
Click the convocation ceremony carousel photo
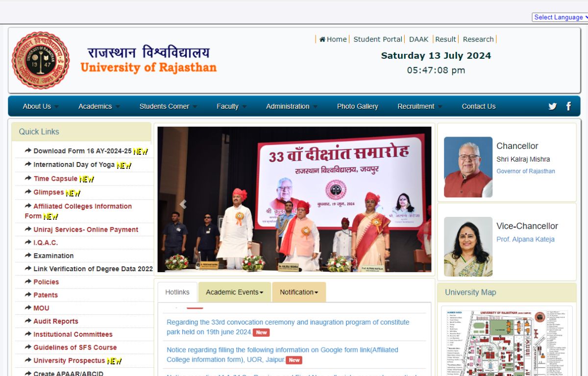[x=294, y=199]
